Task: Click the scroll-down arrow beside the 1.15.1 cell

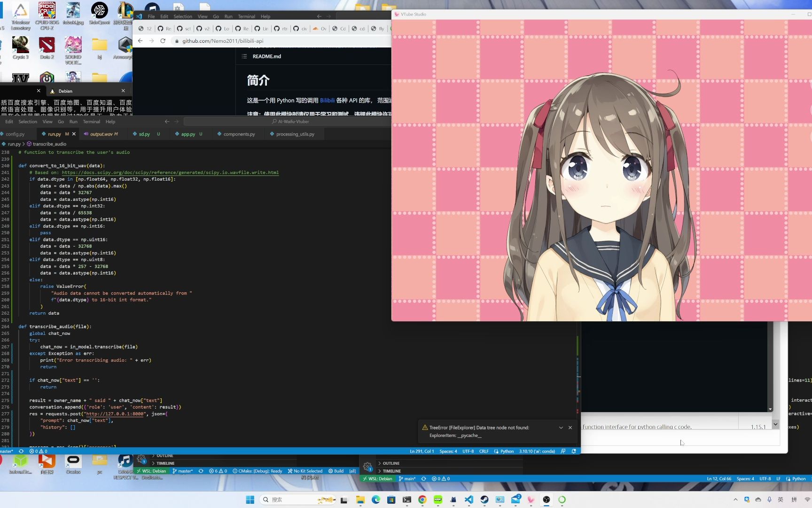Action: tap(776, 424)
